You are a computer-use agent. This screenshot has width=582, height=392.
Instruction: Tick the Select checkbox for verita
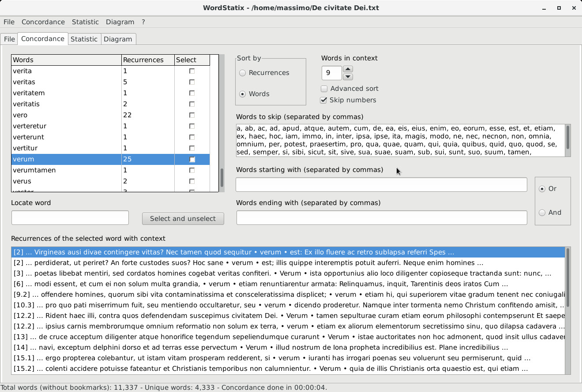point(192,71)
